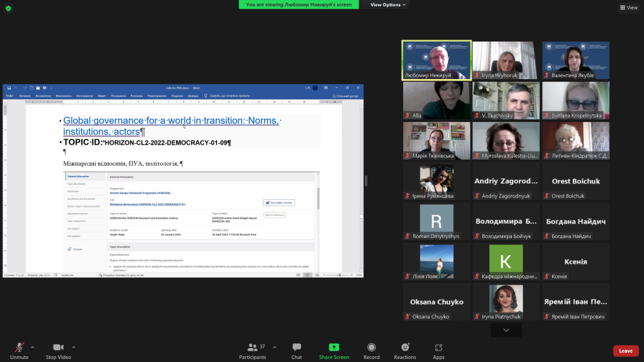Open the Chat panel
The image size is (644, 362).
[297, 351]
